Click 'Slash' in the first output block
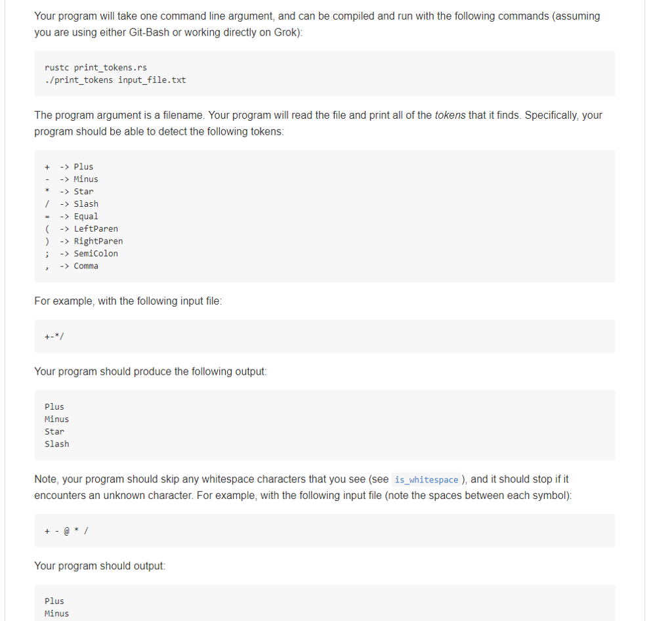Viewport: 672px width, 621px height. 56,444
